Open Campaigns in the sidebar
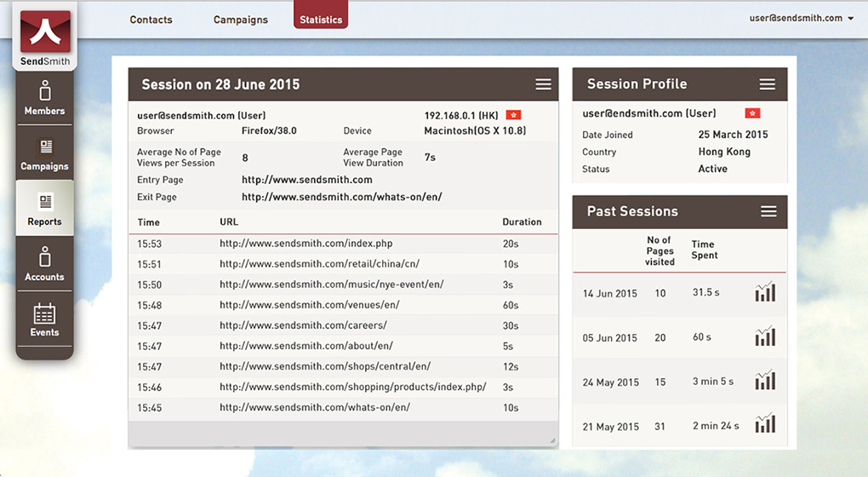 click(x=44, y=153)
